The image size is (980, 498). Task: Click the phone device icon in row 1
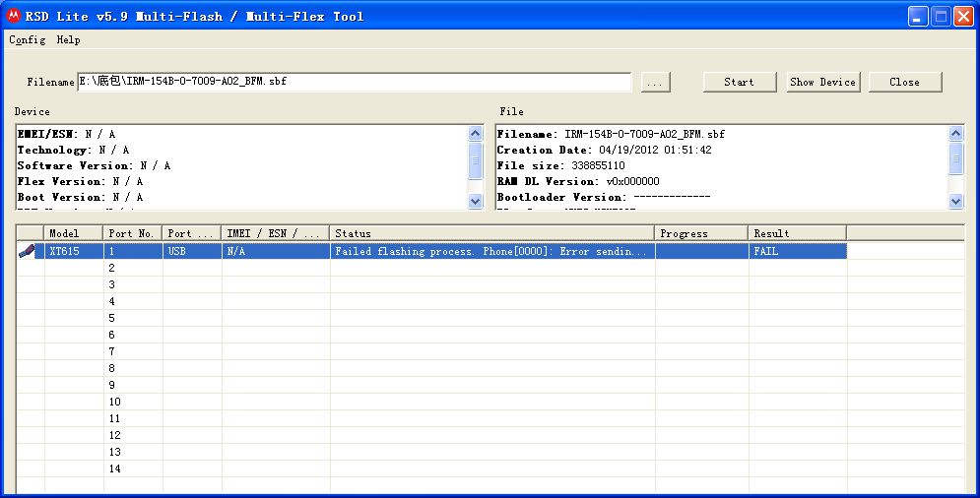pos(27,251)
